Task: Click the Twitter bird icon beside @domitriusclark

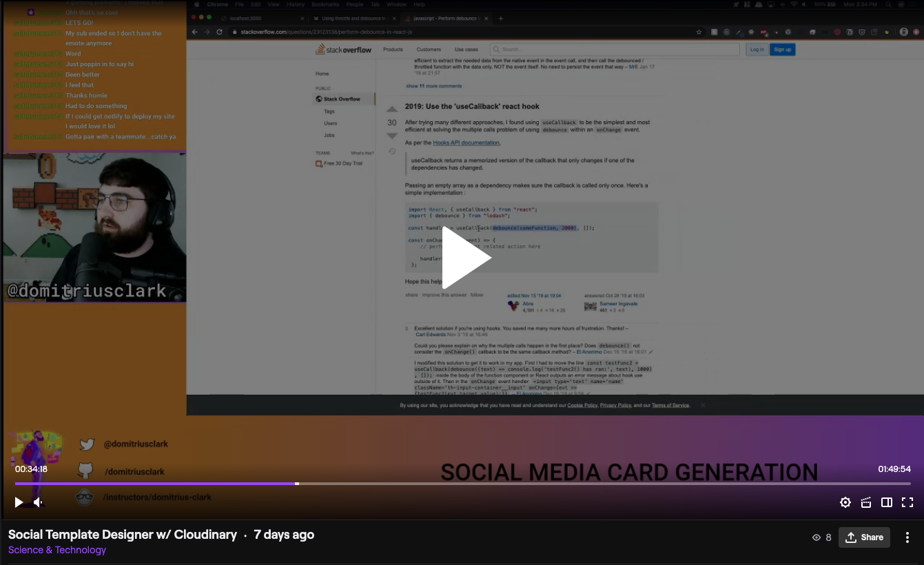Action: (x=87, y=444)
